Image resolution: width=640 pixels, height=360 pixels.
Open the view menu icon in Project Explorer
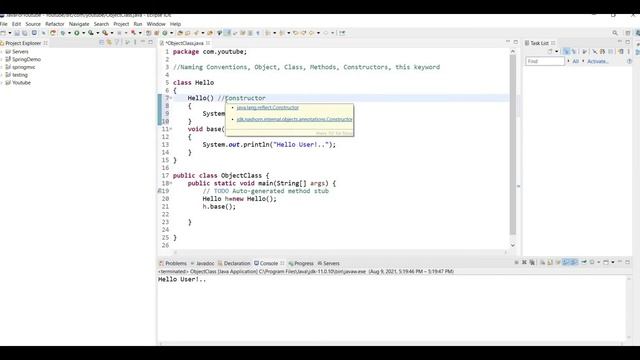pos(135,42)
